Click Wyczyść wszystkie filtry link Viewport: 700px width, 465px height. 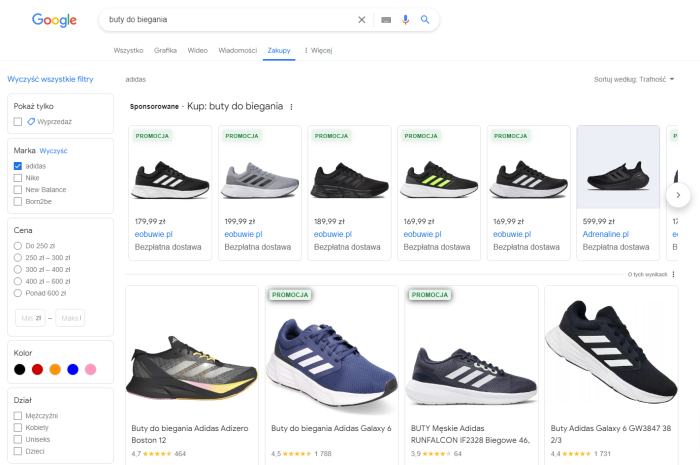(50, 79)
